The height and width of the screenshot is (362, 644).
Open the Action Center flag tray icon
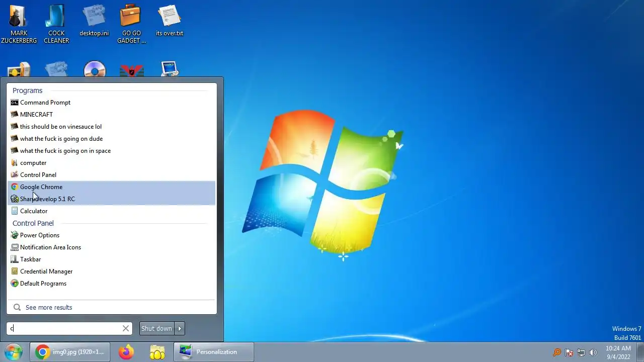(x=569, y=352)
